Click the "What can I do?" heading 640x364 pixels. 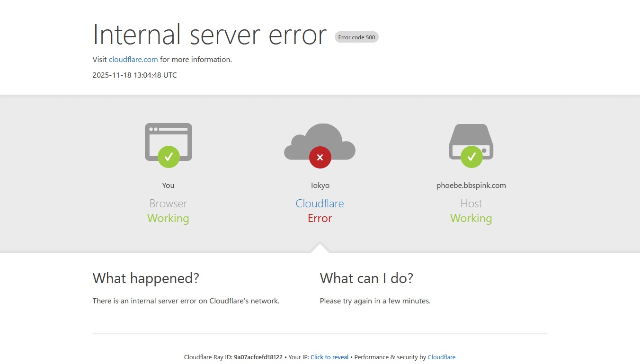pyautogui.click(x=366, y=278)
